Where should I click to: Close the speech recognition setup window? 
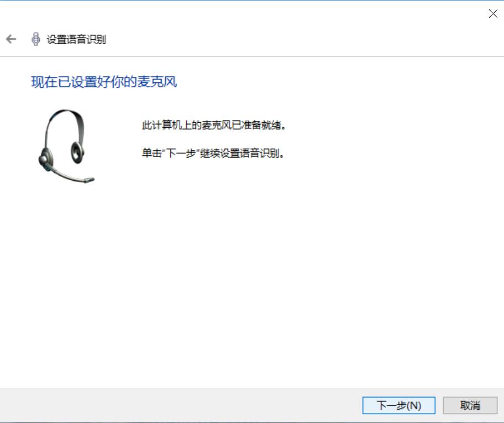493,13
